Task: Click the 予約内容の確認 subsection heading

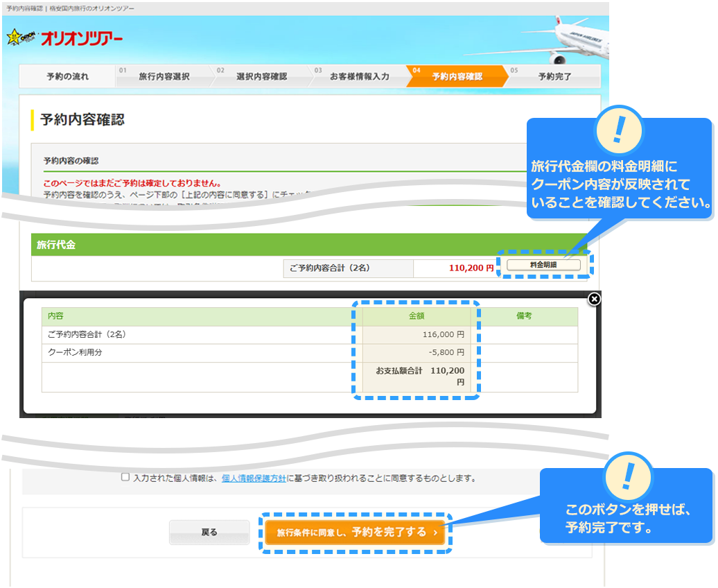Action: (71, 161)
